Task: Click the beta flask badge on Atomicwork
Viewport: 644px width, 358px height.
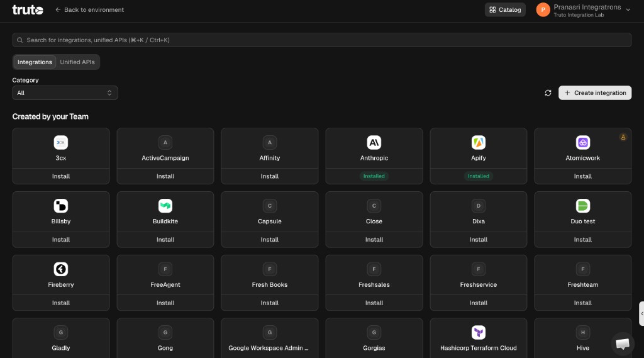Action: 623,137
